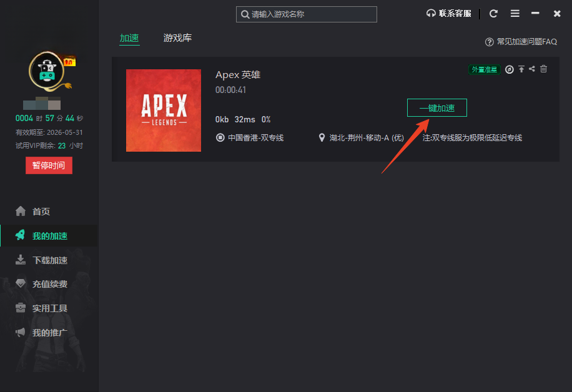572x392 pixels.
Task: Open the hamburger menu icon
Action: click(515, 14)
